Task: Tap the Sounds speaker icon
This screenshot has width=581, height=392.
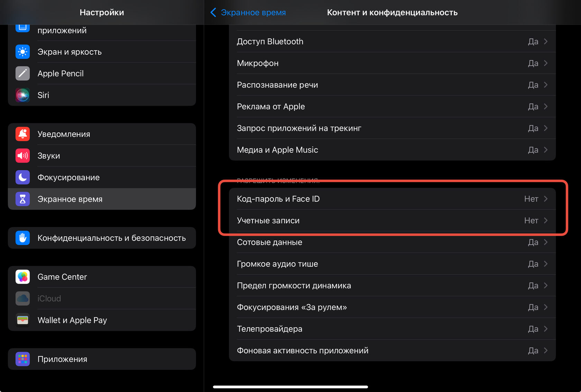Action: click(22, 156)
